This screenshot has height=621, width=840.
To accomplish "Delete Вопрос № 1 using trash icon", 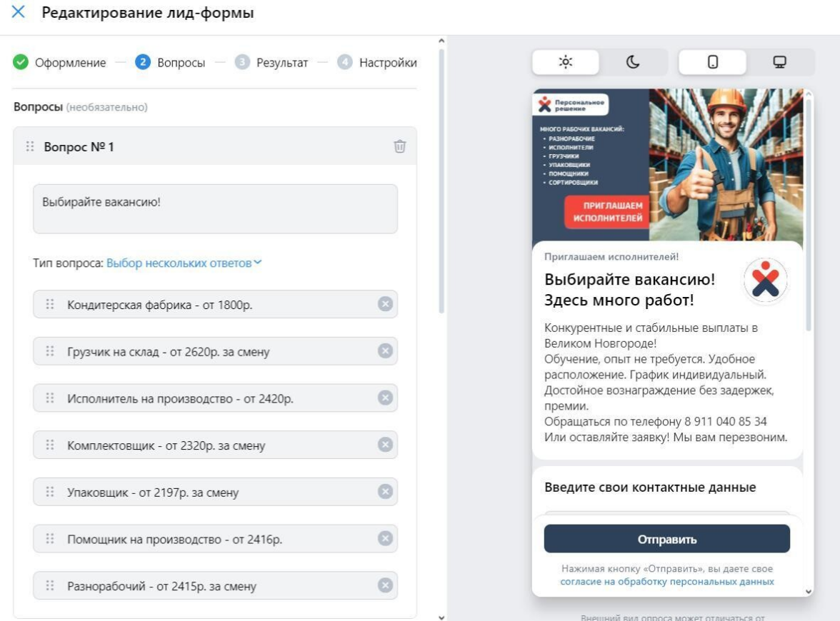I will [x=400, y=146].
